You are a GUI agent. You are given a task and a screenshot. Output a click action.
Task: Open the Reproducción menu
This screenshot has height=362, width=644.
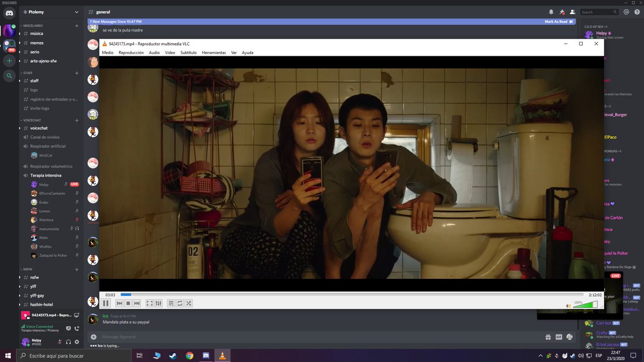tap(131, 53)
